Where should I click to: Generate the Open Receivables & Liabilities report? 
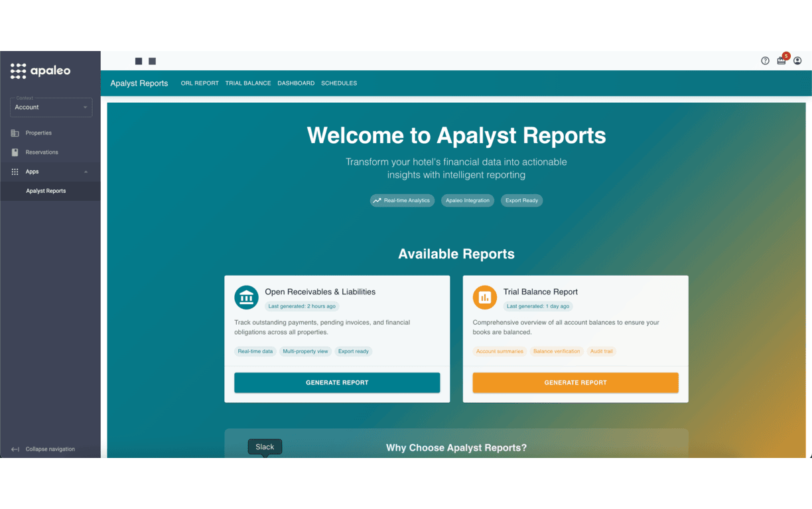(x=337, y=382)
